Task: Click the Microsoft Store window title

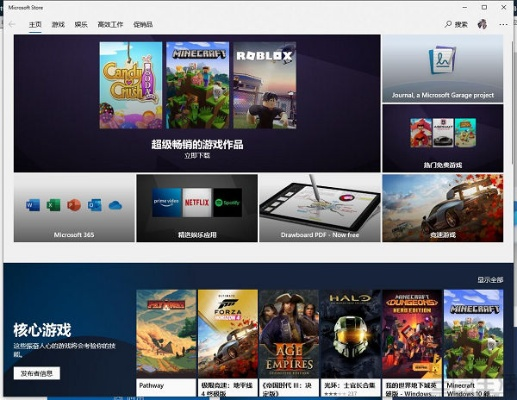Action: coord(26,7)
